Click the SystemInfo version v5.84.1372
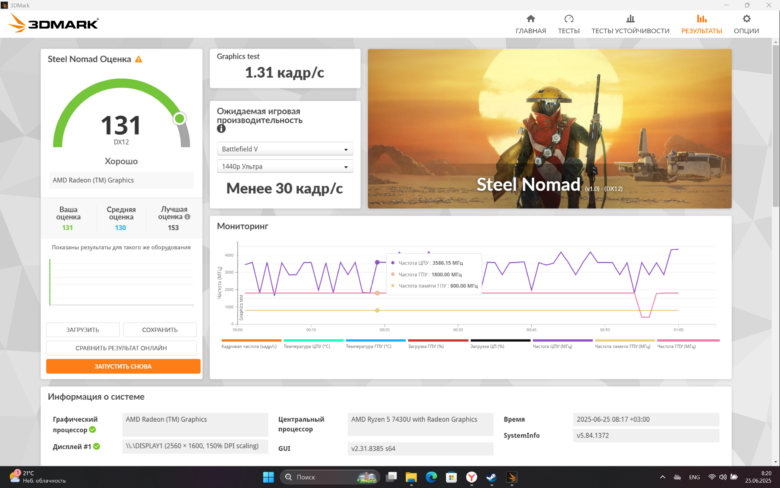Viewport: 780px width, 488px height. pyautogui.click(x=646, y=435)
